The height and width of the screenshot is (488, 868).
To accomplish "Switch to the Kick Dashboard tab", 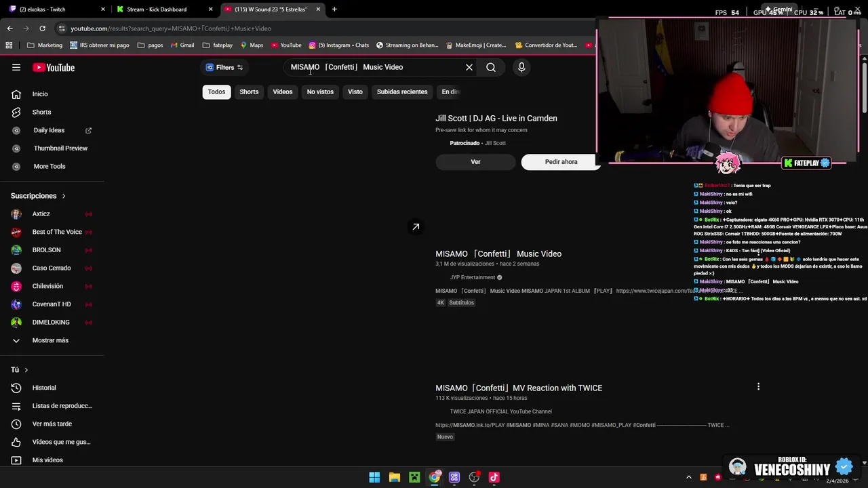I will pos(163,9).
